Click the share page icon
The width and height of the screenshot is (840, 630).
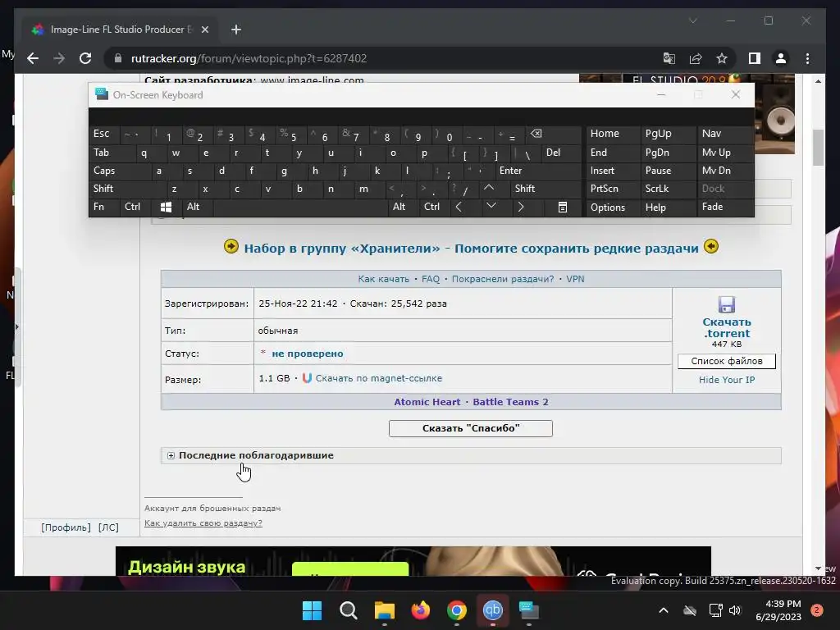tap(696, 58)
